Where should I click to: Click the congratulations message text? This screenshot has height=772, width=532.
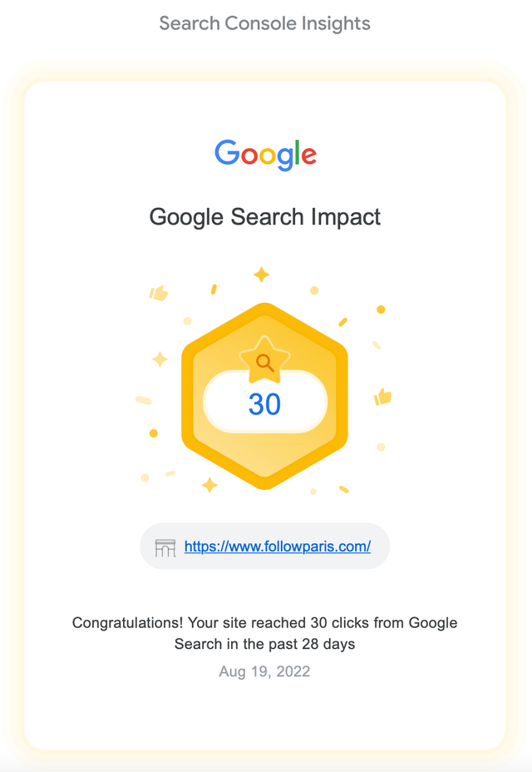[265, 633]
